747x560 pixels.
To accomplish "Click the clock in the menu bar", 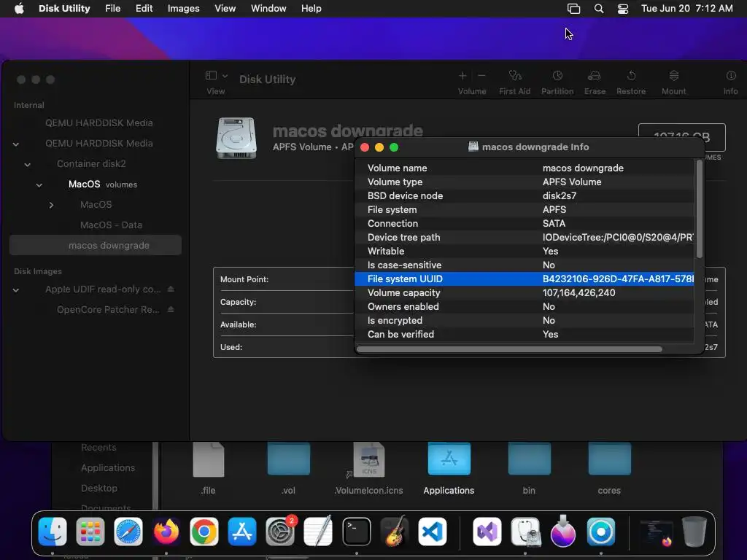I will coord(686,9).
